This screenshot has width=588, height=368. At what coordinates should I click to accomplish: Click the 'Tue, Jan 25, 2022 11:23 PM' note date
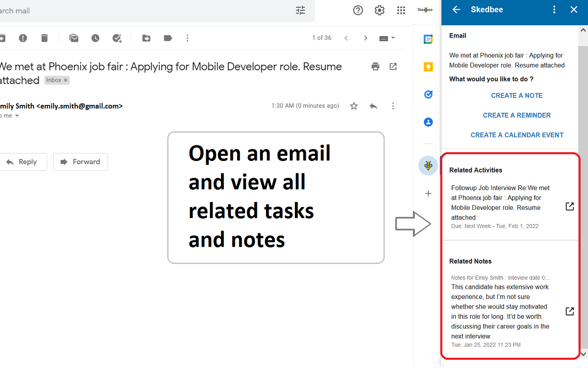tap(486, 345)
